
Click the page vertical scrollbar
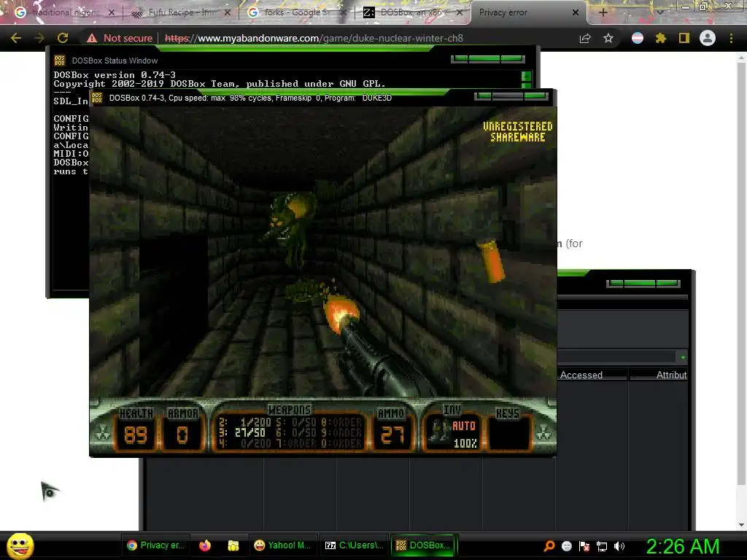[x=741, y=273]
